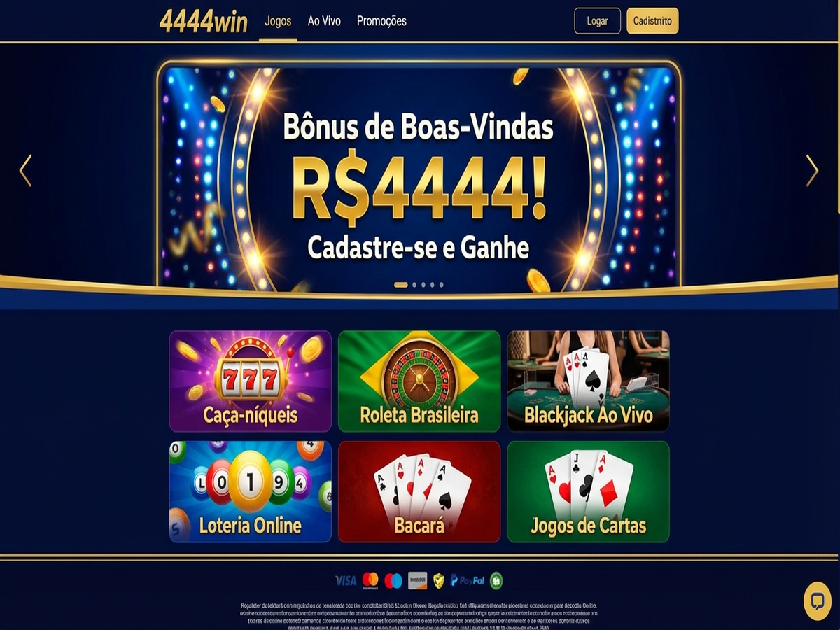Switch to the Ao Vivo tab

tap(324, 21)
